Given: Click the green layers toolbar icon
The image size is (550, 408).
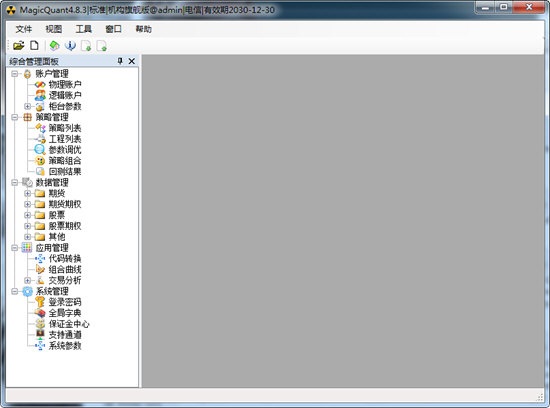Looking at the screenshot, I should point(54,46).
